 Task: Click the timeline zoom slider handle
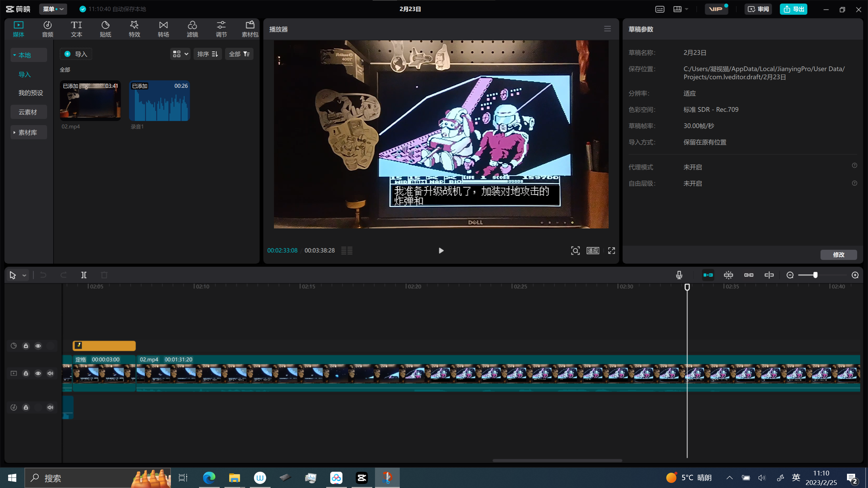coord(815,275)
